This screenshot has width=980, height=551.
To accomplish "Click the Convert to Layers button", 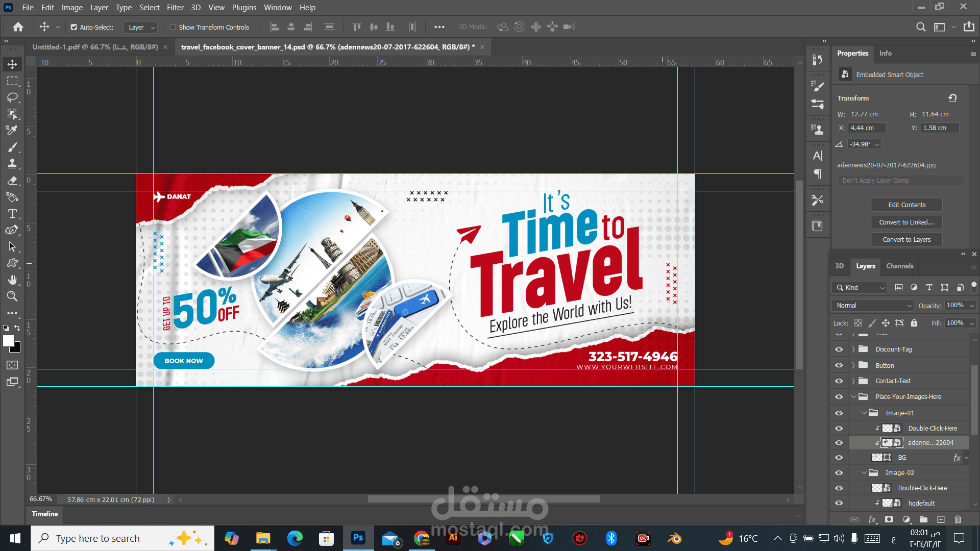I will point(906,239).
